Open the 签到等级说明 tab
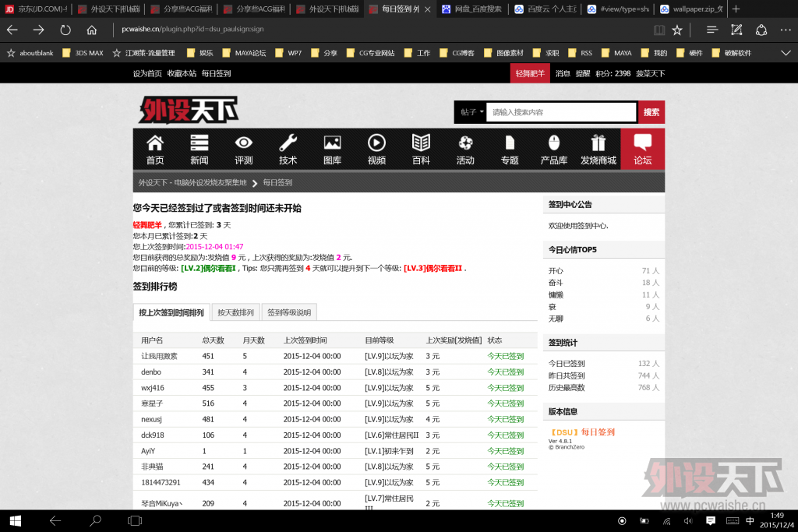 coord(289,312)
